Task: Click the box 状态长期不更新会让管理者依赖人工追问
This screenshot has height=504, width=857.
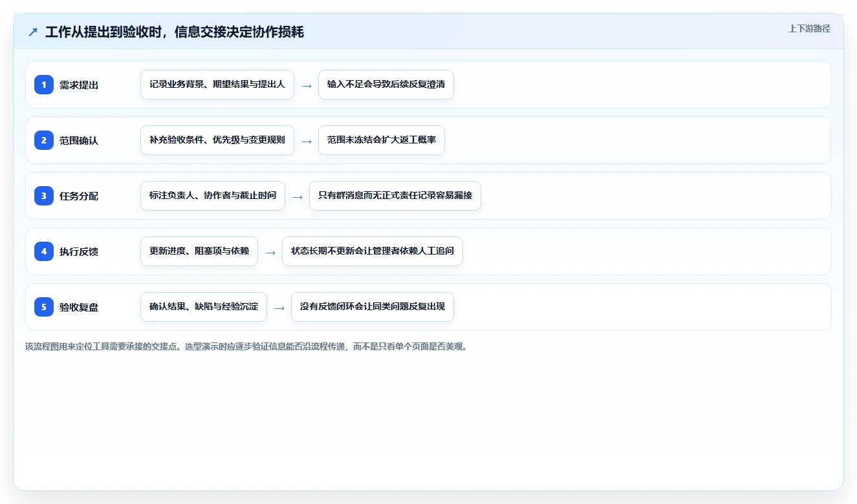Action: coord(373,251)
